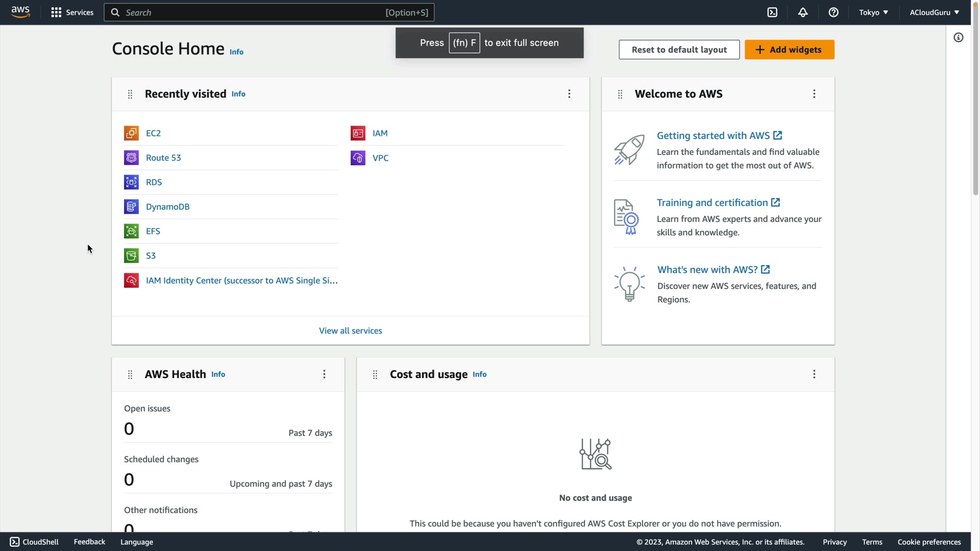Viewport: 980px width, 551px height.
Task: Click the Add widgets button
Action: click(x=789, y=49)
